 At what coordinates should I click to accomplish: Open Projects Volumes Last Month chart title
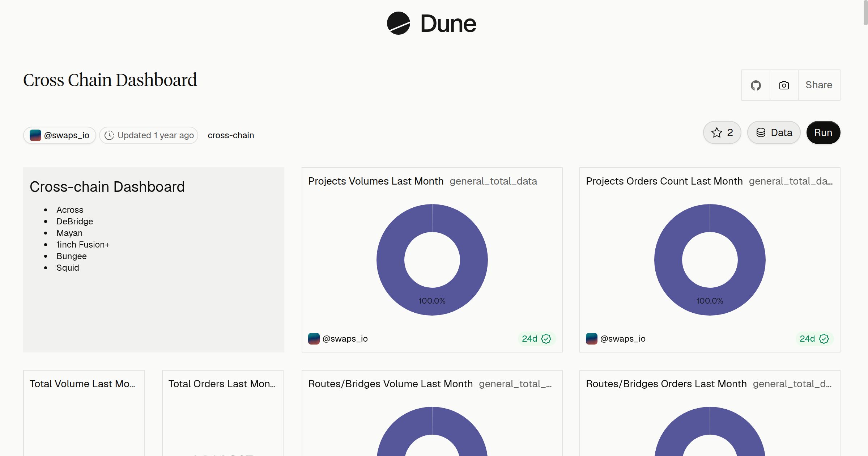[376, 181]
